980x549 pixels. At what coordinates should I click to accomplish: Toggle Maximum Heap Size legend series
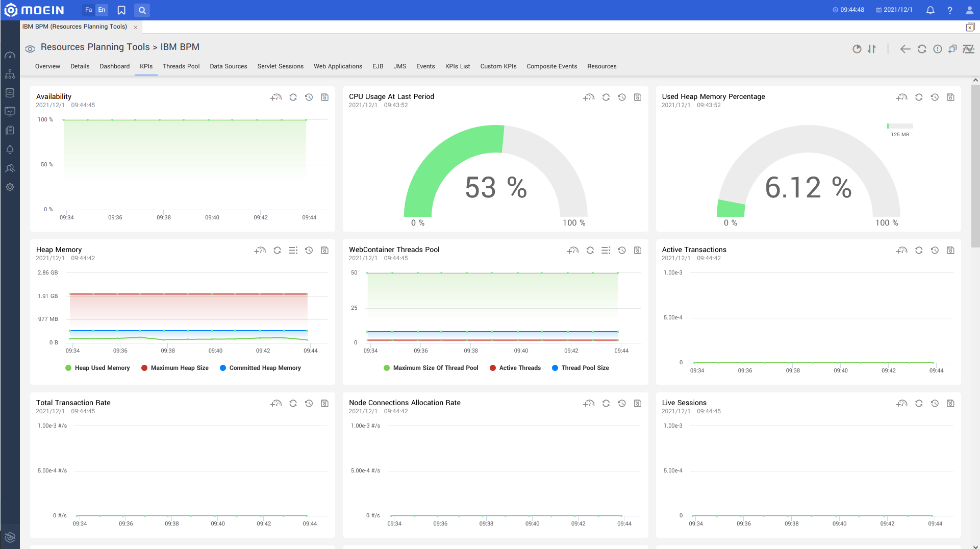tap(174, 368)
